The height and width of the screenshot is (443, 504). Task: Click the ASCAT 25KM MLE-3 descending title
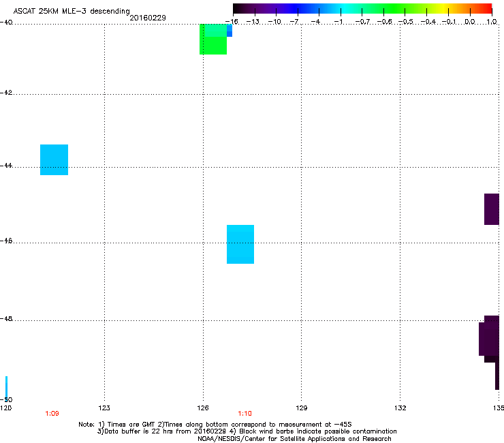pyautogui.click(x=72, y=11)
